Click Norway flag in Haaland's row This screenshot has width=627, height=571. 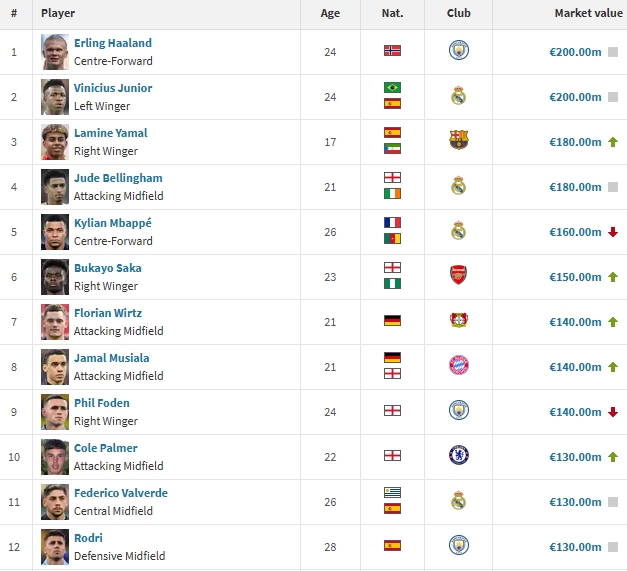392,51
